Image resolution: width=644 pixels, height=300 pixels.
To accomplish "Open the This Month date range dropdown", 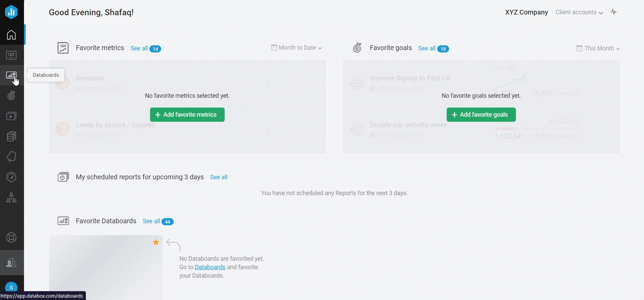I will tap(598, 48).
